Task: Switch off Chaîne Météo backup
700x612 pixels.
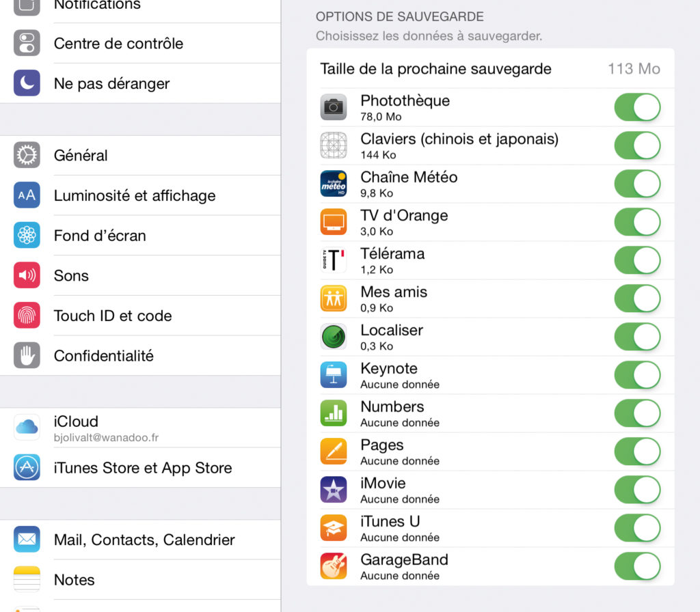Action: coord(637,184)
